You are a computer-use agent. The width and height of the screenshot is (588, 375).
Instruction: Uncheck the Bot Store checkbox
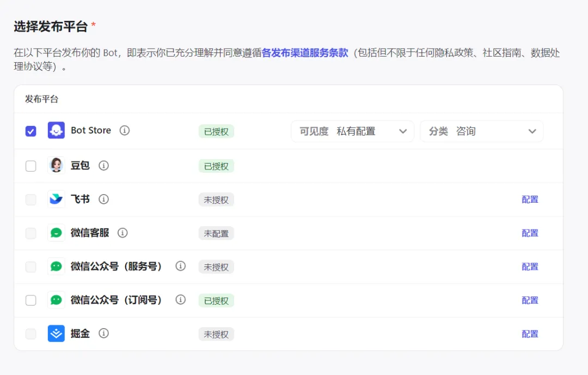click(31, 131)
